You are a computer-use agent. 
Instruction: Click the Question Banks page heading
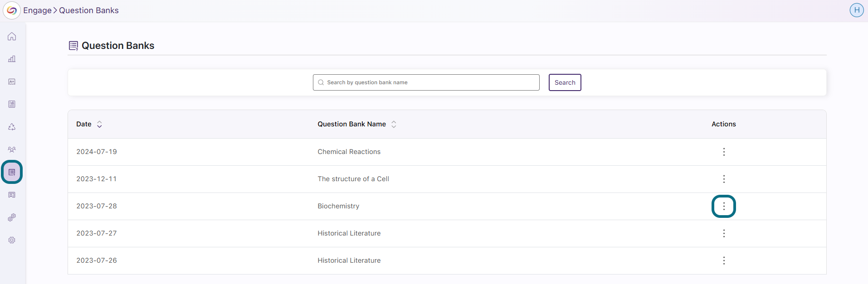[x=118, y=46]
